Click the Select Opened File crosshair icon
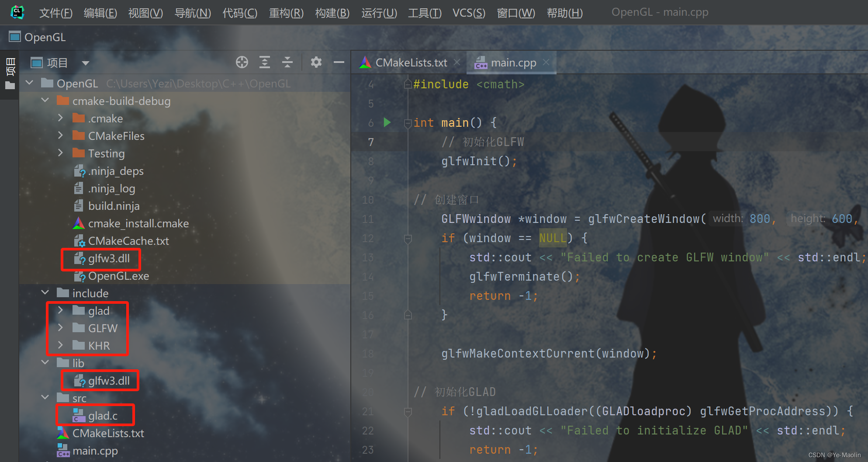868x462 pixels. (x=242, y=62)
